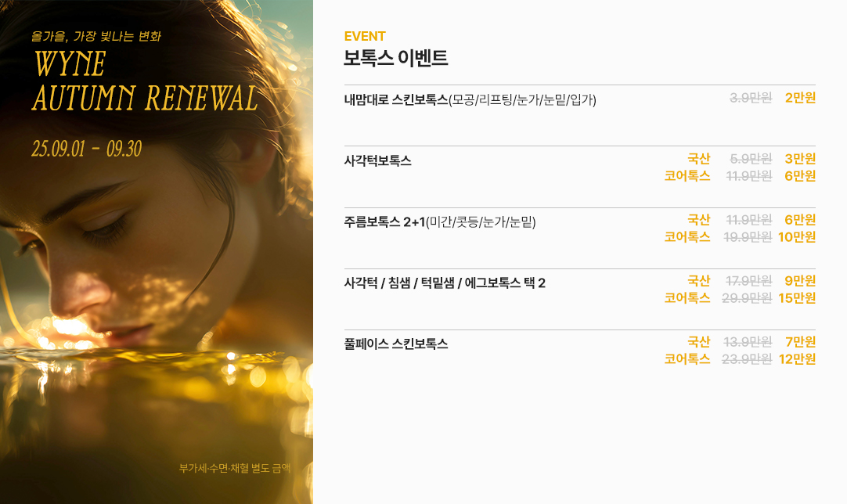The width and height of the screenshot is (847, 504).
Task: Select the 사각턱보톡스 item name
Action: [x=377, y=160]
